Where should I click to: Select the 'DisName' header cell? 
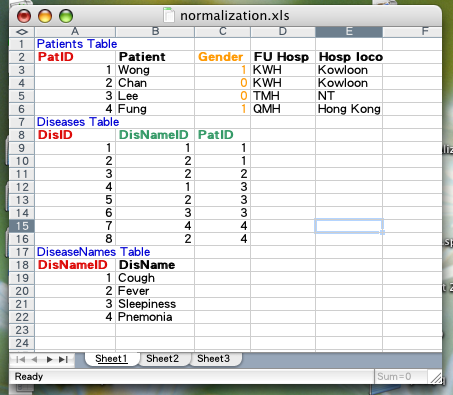click(155, 265)
